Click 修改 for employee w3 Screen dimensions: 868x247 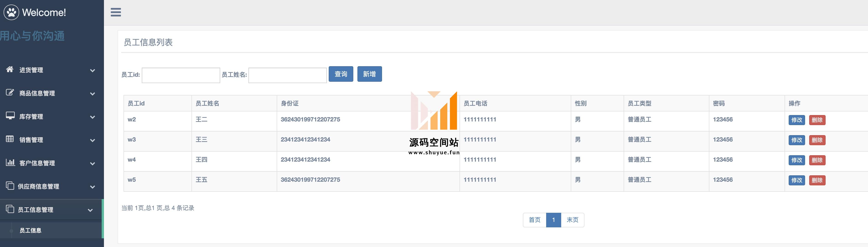797,140
